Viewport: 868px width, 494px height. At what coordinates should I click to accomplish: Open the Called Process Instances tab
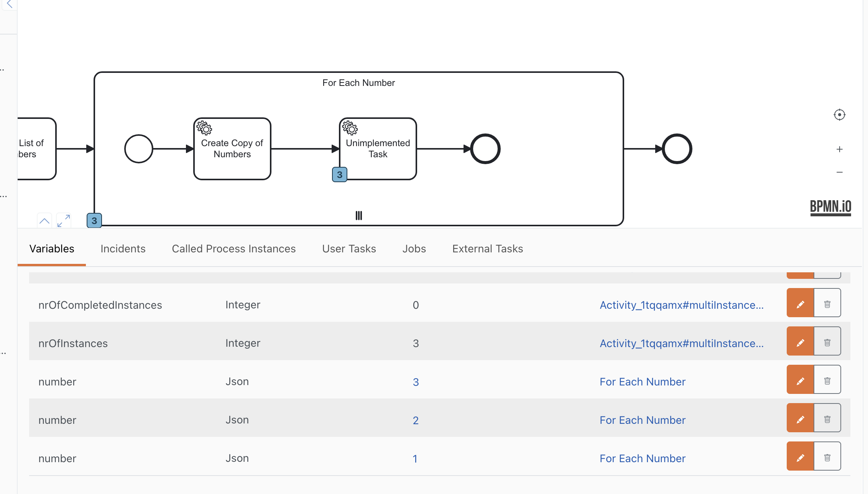(233, 249)
